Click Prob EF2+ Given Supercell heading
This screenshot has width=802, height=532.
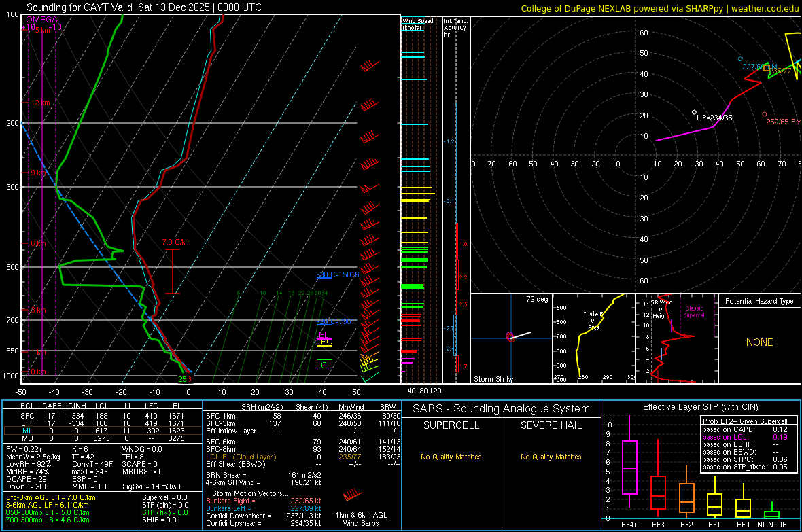(x=745, y=421)
